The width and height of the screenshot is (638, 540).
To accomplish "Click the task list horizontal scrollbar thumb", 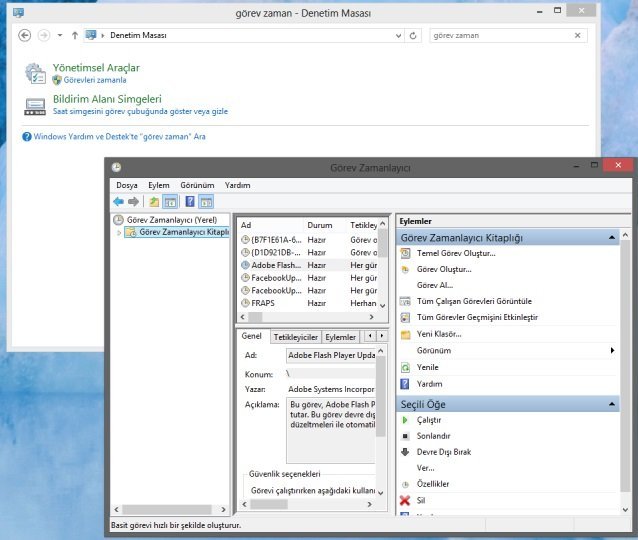I will (256, 317).
